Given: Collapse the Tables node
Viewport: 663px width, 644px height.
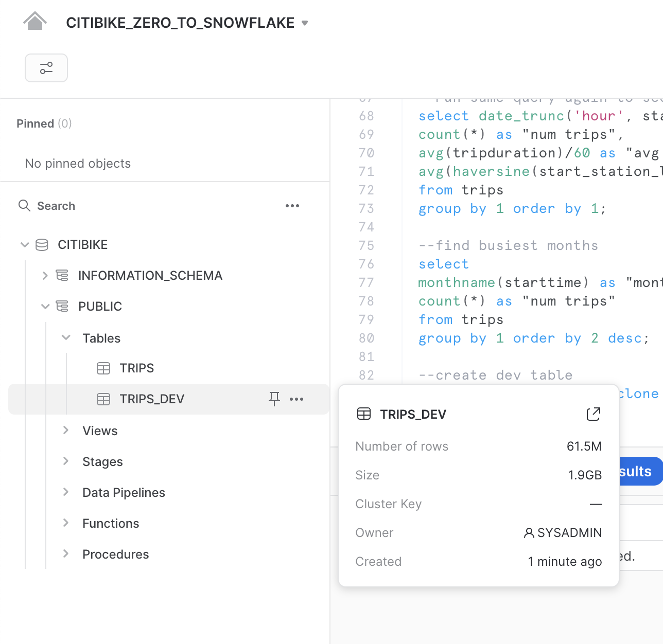Looking at the screenshot, I should 66,337.
